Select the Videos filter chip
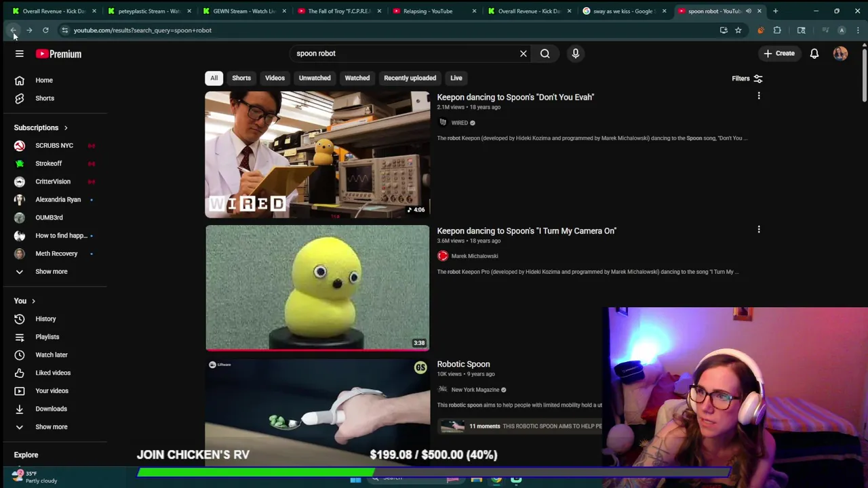Viewport: 868px width, 488px height. tap(275, 78)
